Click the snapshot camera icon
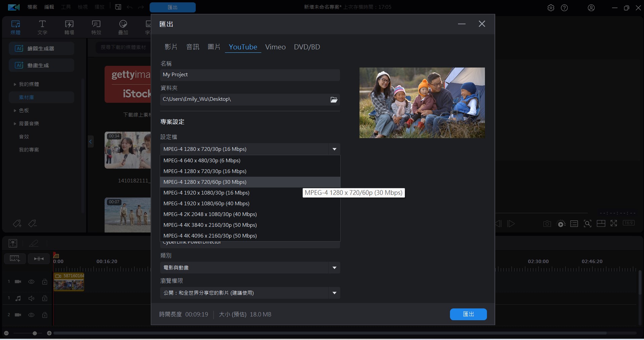This screenshot has height=340, width=644. click(547, 224)
